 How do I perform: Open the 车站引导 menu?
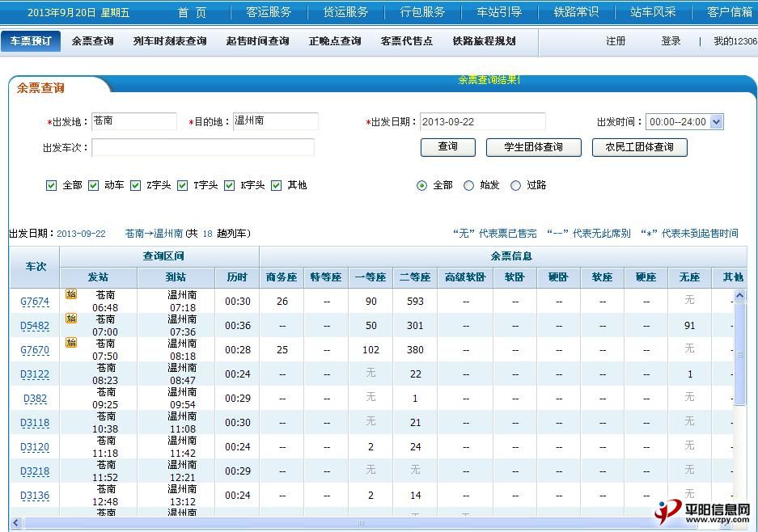(x=499, y=12)
